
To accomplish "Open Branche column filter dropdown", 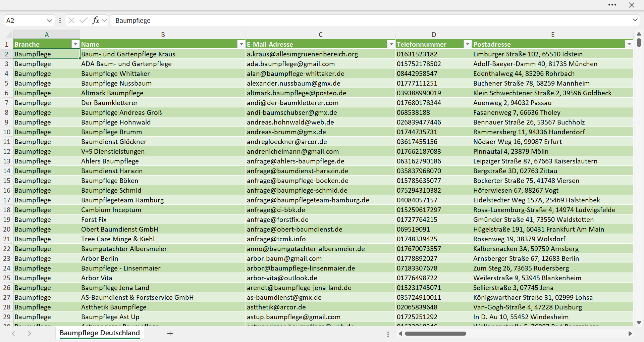I will 75,44.
